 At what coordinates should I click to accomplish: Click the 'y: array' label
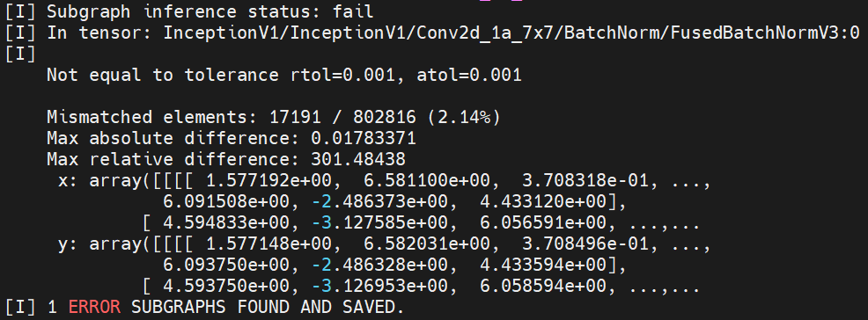tap(99, 245)
